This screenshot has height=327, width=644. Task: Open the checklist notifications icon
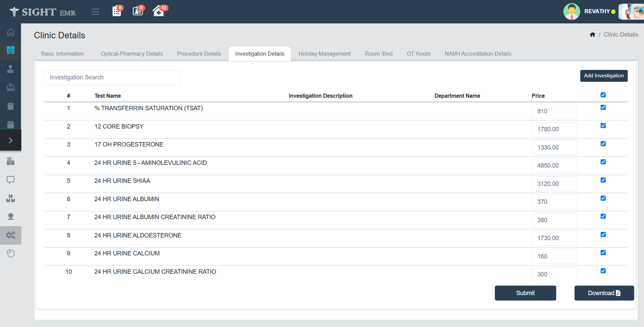coord(117,11)
